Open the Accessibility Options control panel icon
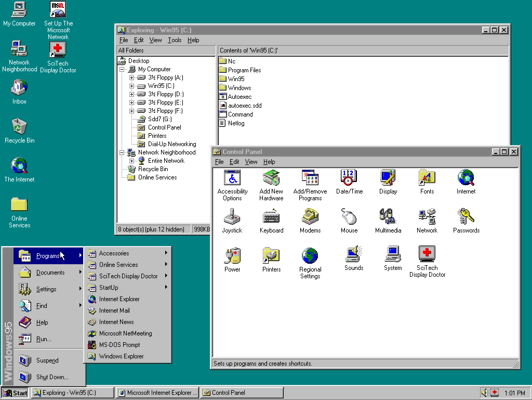Image resolution: width=532 pixels, height=400 pixels. (232, 178)
